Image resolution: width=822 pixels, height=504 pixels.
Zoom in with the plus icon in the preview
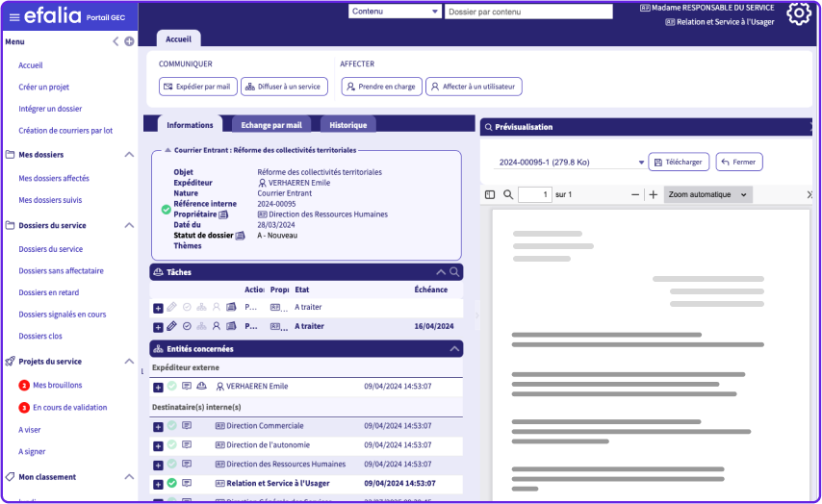[654, 194]
